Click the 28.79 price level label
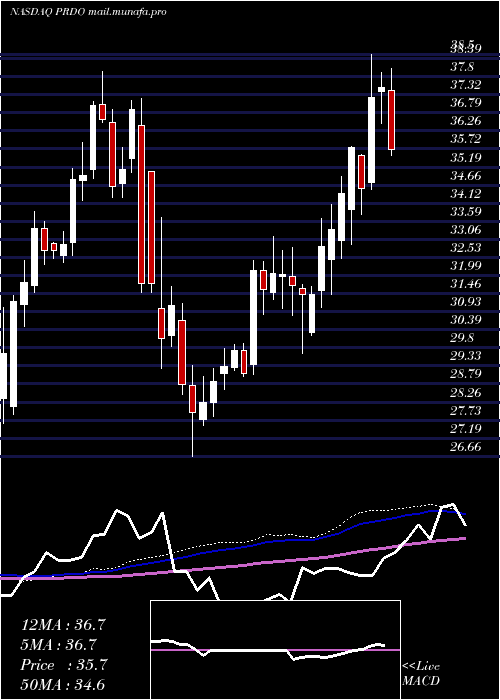This screenshot has width=500, height=700. [x=466, y=374]
